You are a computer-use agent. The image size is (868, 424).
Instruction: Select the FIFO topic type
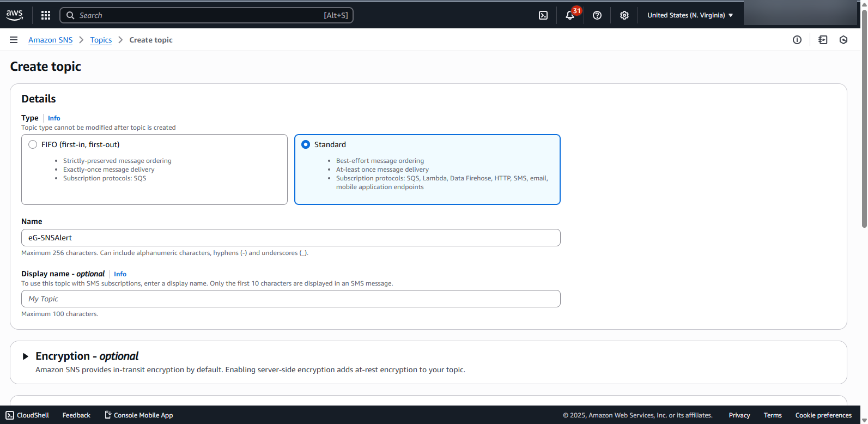coord(33,144)
